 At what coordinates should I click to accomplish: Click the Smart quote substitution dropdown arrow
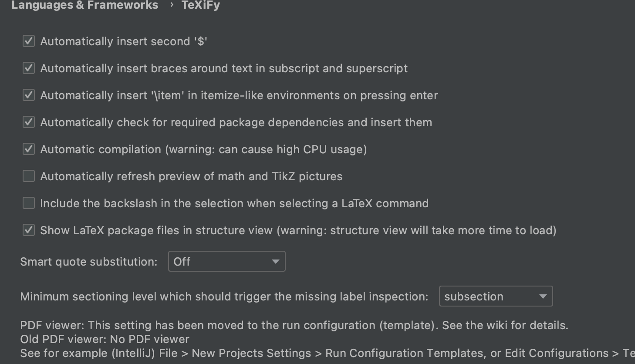tap(275, 261)
